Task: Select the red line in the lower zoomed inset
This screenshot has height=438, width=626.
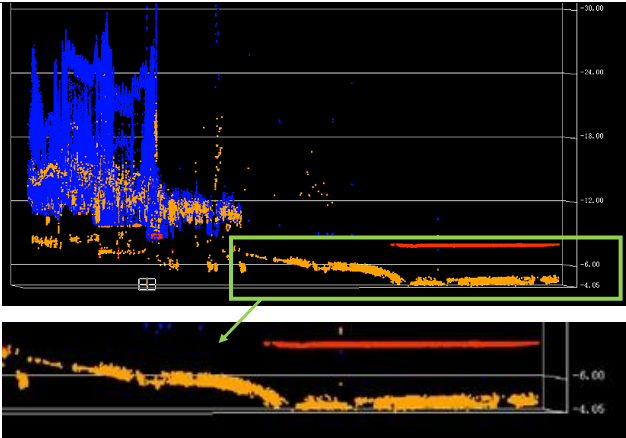Action: click(x=400, y=343)
